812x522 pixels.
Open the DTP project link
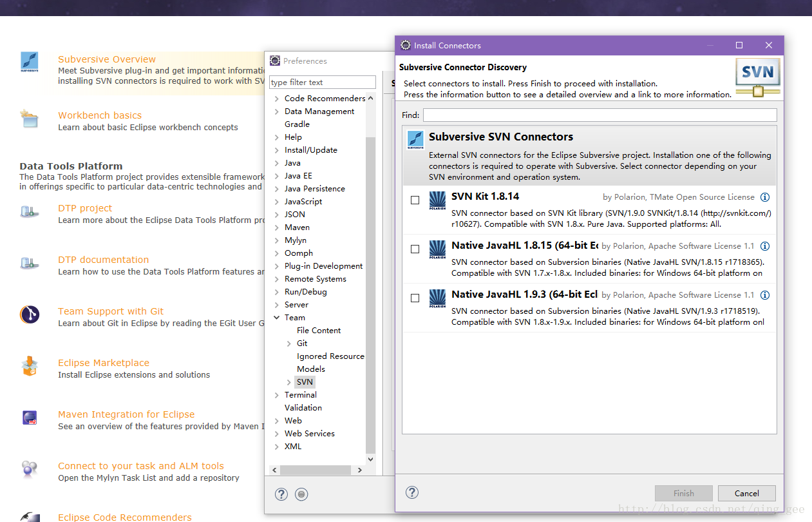point(85,208)
